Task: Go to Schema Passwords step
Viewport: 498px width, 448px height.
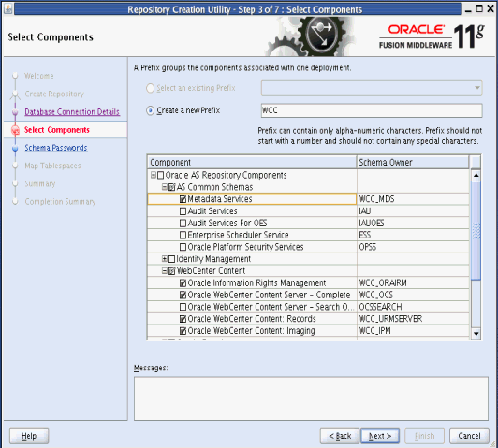Action: [x=56, y=148]
